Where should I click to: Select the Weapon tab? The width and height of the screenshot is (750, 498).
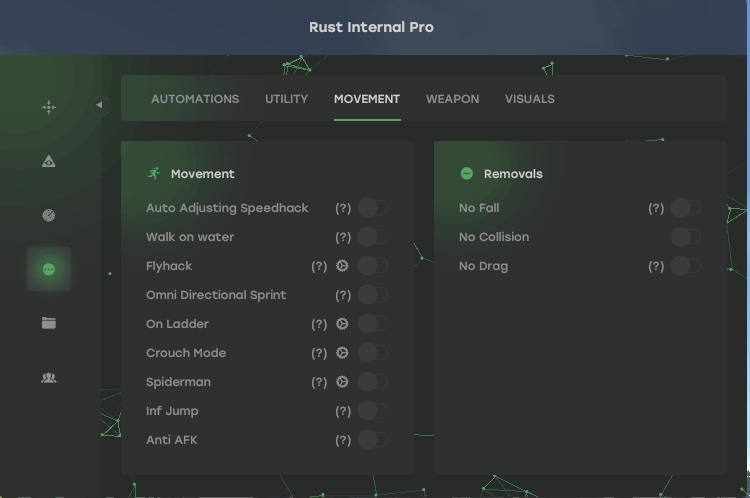click(452, 99)
